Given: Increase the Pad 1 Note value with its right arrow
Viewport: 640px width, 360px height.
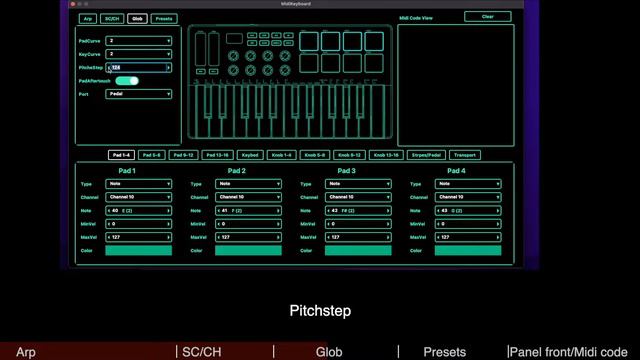Looking at the screenshot, I should [x=168, y=211].
